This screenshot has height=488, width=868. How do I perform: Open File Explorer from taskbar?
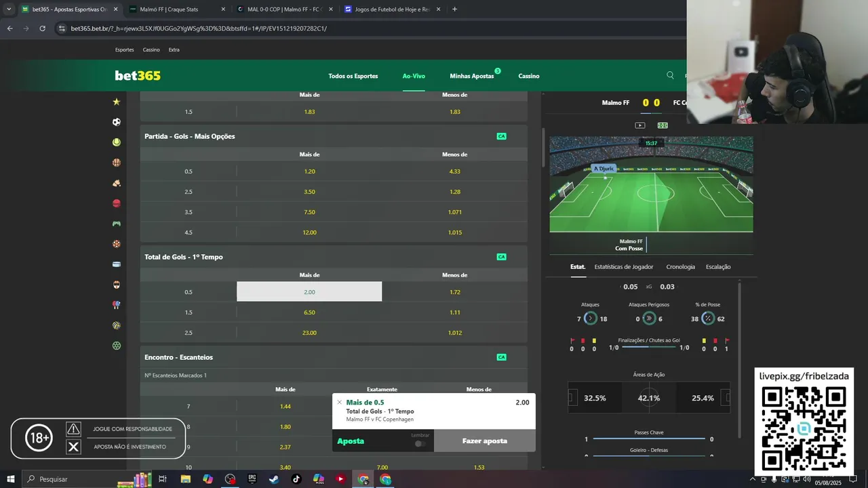(185, 479)
